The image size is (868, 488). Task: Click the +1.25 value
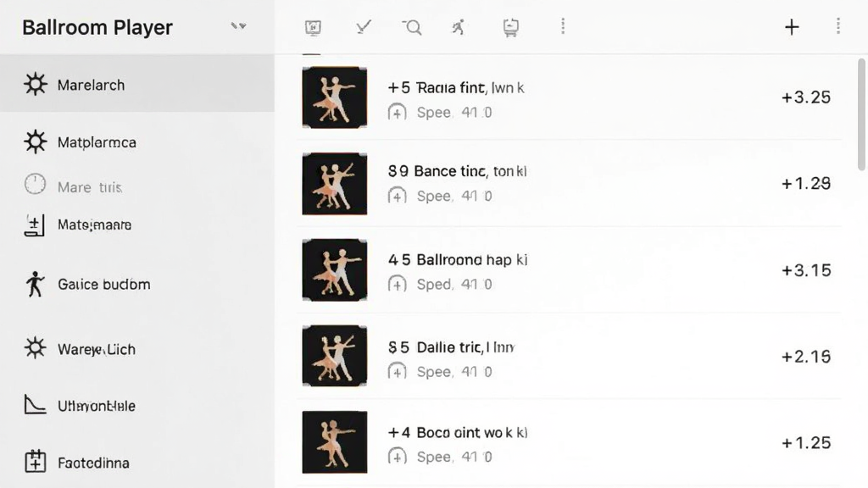click(x=806, y=442)
